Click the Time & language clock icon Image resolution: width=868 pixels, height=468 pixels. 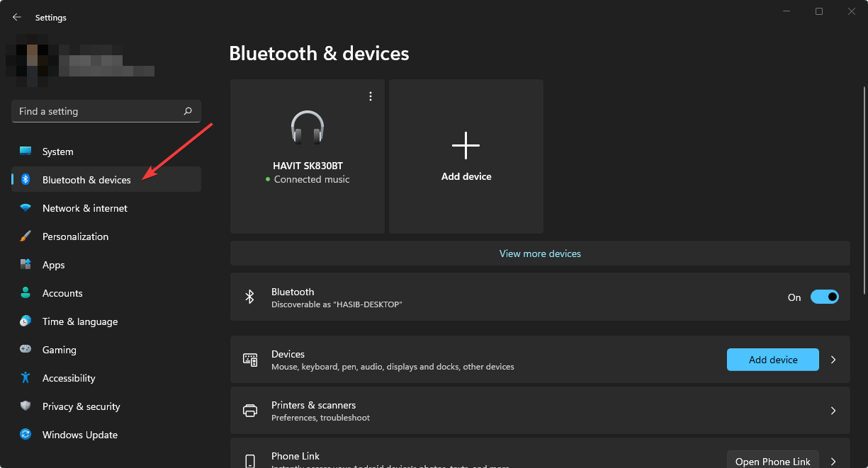point(26,321)
